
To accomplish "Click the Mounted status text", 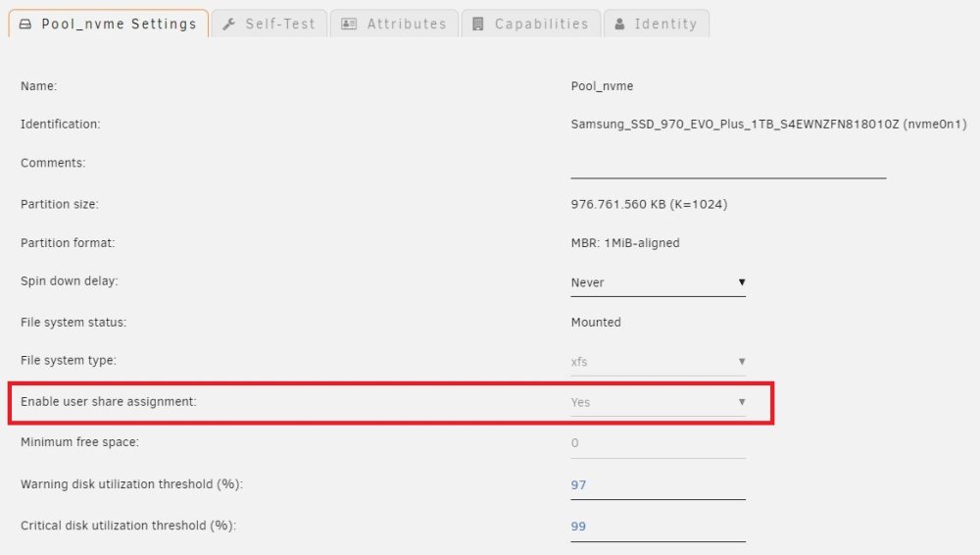I will [596, 323].
